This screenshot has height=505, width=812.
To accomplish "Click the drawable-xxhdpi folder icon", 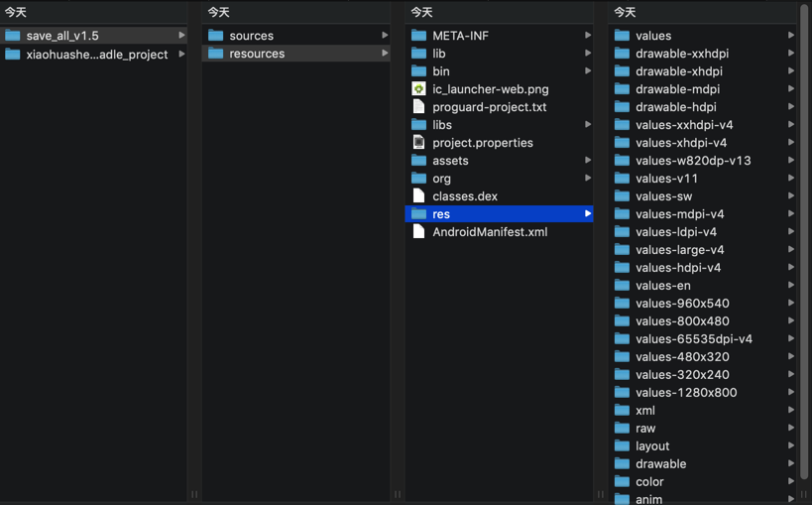I will (x=622, y=54).
